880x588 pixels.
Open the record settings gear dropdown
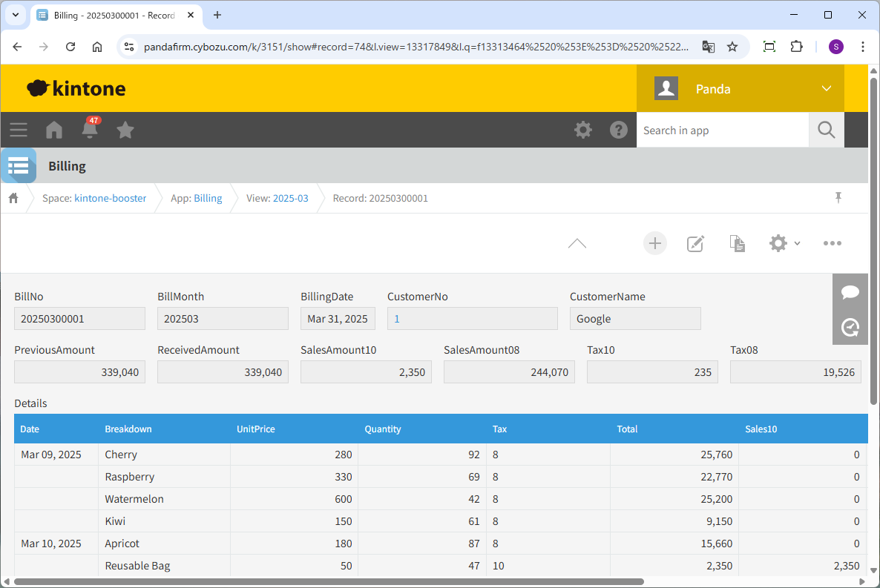coord(784,243)
